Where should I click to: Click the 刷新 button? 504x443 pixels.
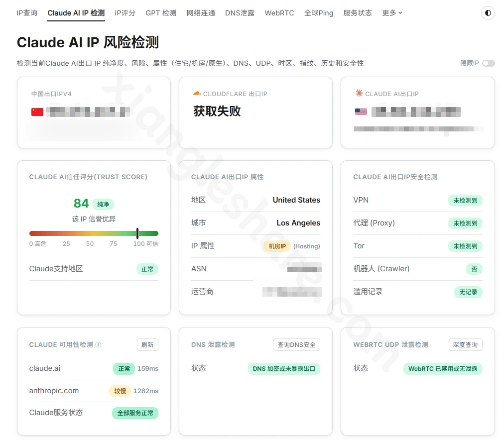click(x=147, y=345)
